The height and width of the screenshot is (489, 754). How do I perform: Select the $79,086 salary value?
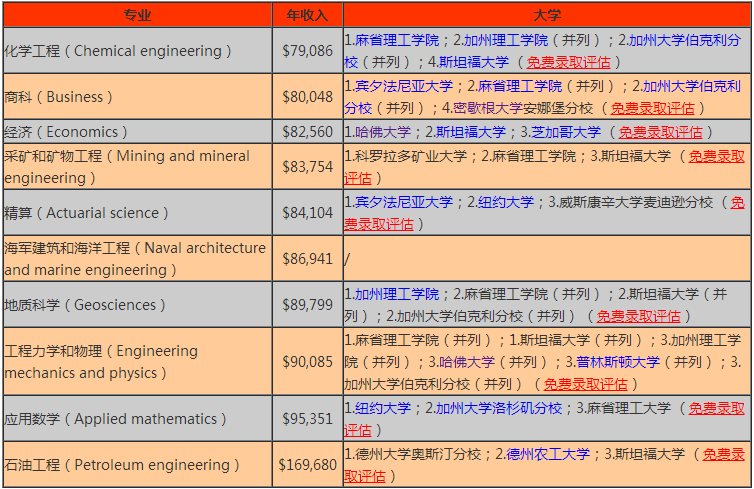click(x=308, y=50)
